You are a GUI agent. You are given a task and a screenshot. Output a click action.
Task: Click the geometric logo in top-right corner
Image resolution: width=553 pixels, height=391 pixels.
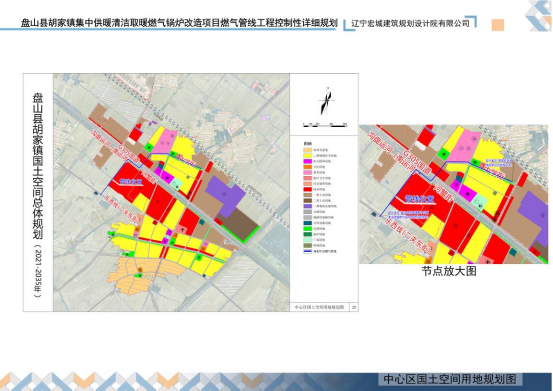tap(538, 16)
